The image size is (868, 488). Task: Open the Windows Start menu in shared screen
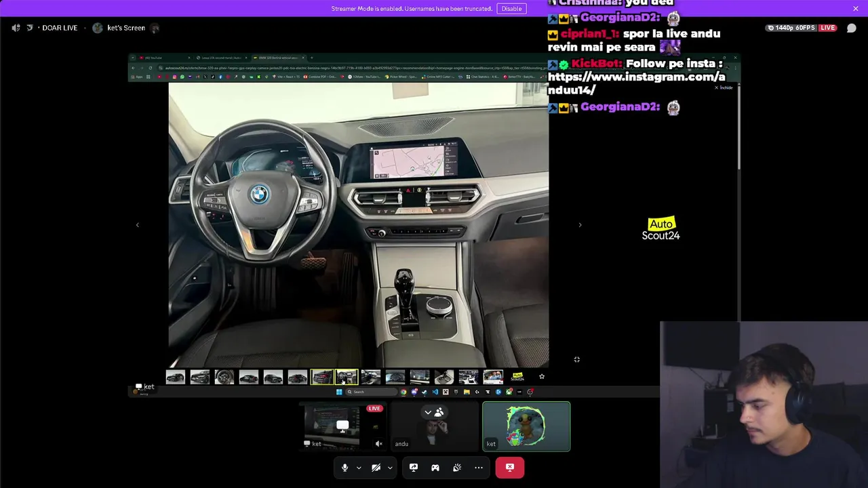click(339, 392)
